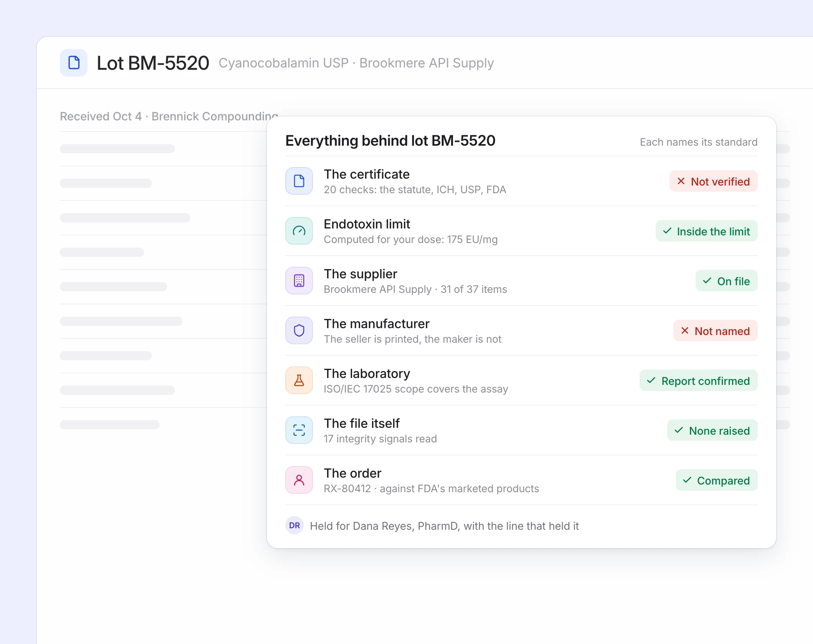The height and width of the screenshot is (644, 813).
Task: Click the Each names its standard note
Action: [699, 142]
